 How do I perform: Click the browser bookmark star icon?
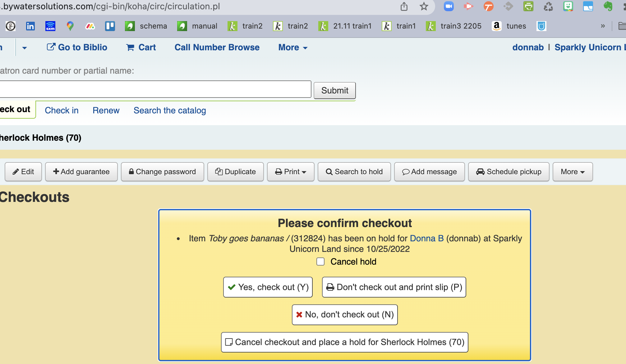(424, 6)
